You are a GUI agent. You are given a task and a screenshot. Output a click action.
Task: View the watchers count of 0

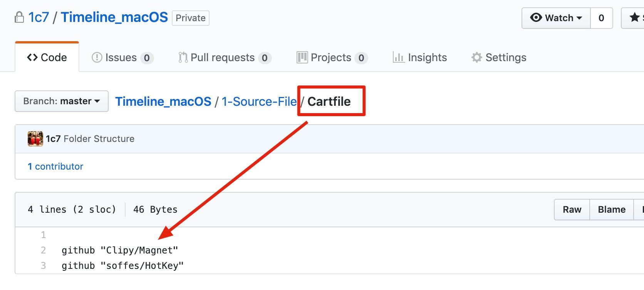tap(601, 18)
